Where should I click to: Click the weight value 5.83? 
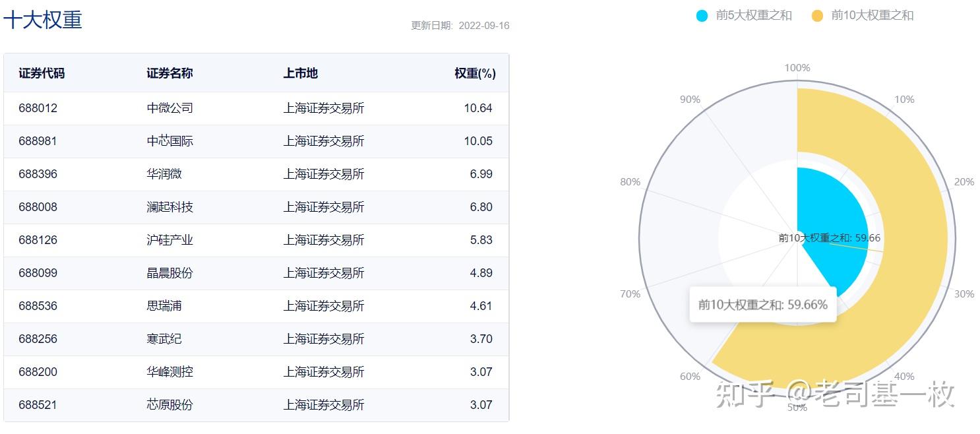tap(481, 240)
